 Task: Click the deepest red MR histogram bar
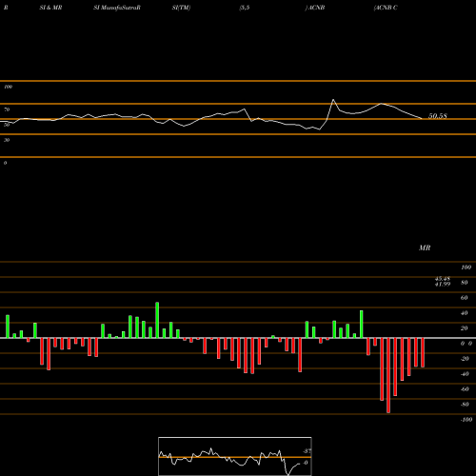pos(388,375)
